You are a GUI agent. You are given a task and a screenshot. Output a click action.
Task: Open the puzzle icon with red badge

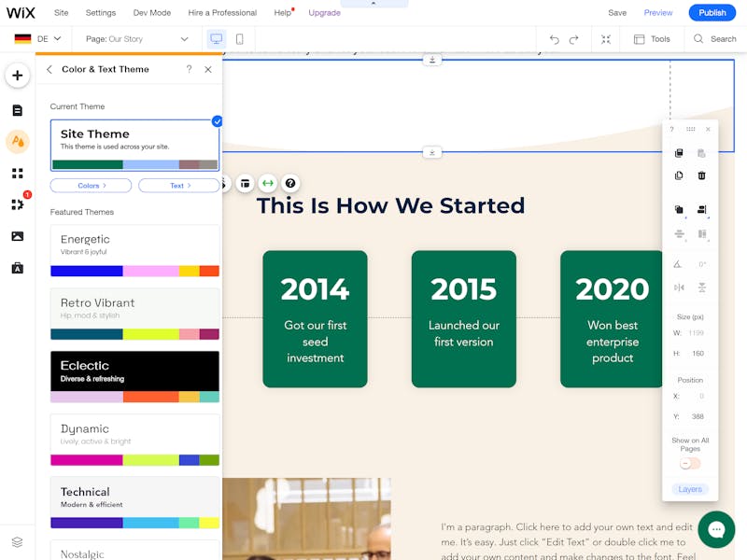(18, 204)
